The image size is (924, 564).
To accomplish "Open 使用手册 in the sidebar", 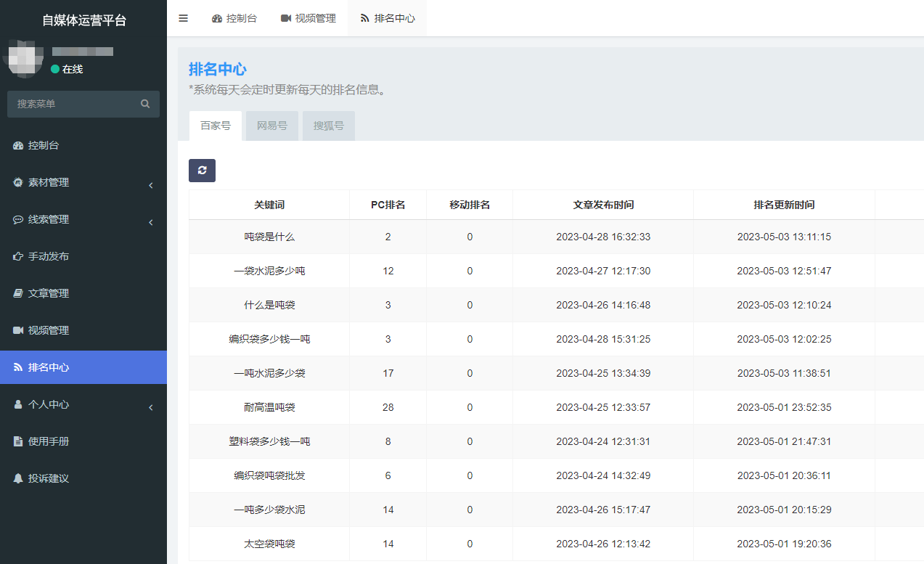I will [48, 441].
